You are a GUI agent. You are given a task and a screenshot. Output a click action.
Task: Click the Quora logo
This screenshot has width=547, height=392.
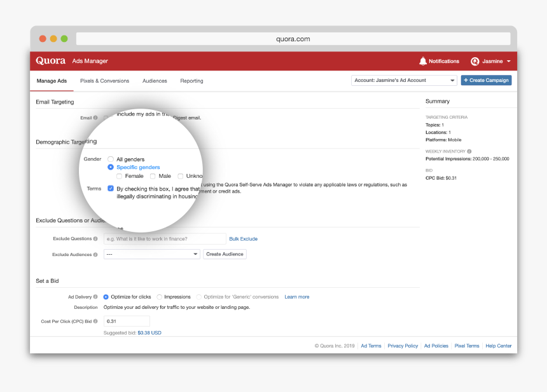51,60
